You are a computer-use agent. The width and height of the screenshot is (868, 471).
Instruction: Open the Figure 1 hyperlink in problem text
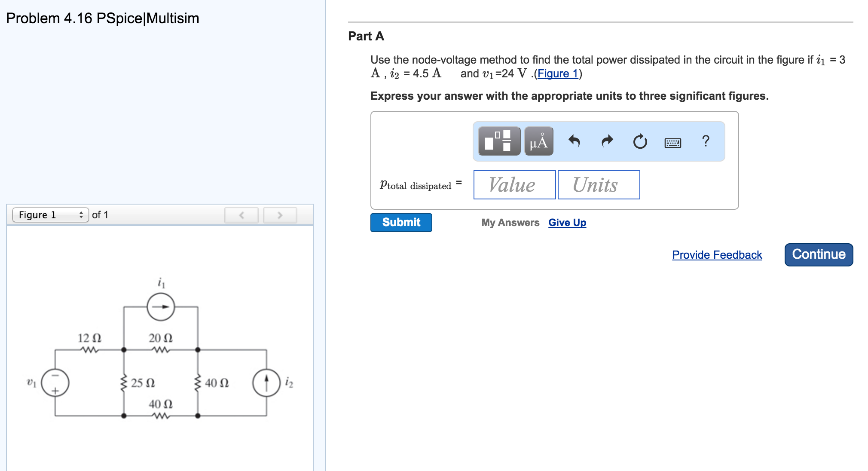click(557, 74)
